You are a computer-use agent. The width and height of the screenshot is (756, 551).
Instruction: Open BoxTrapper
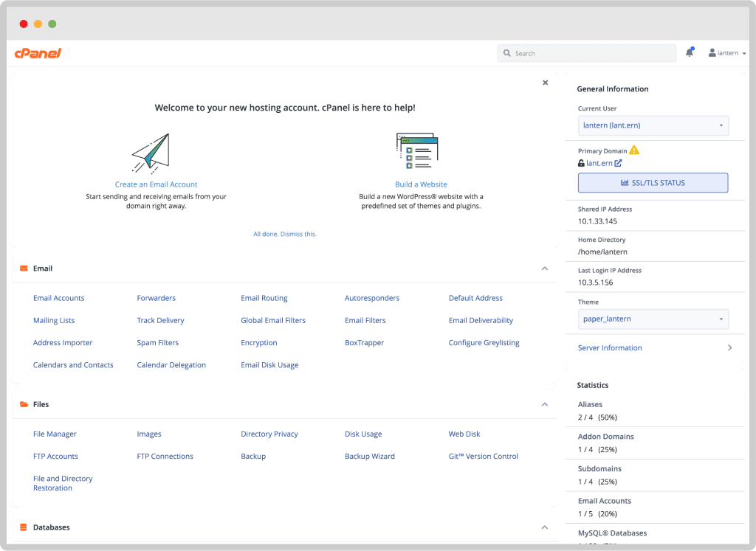pyautogui.click(x=365, y=343)
